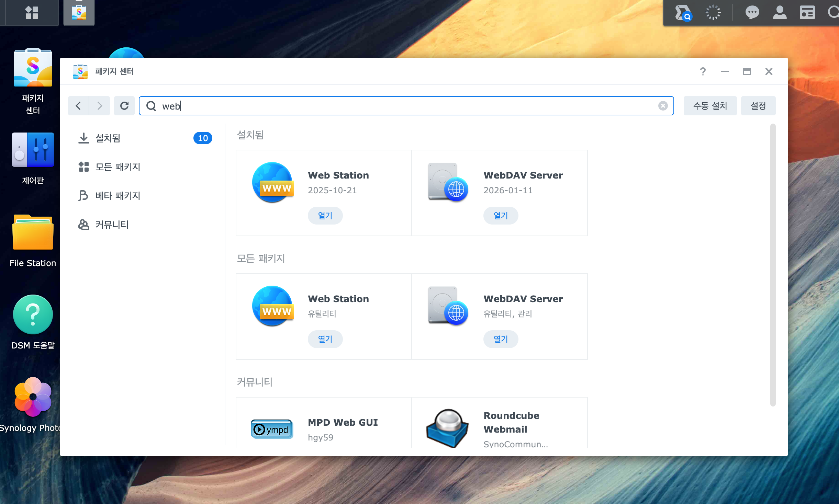Screen dimensions: 839x504
Task: Click 열기 for Web Station under 모든 패키지
Action: tap(325, 339)
